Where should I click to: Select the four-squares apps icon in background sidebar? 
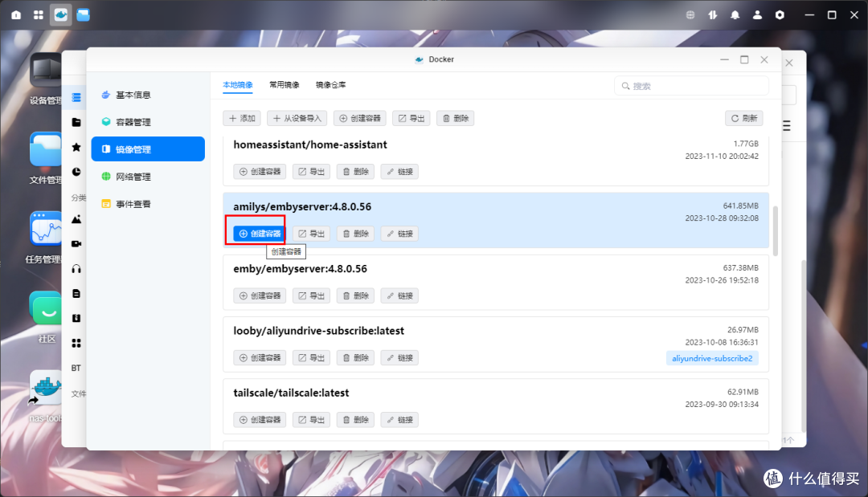(76, 344)
